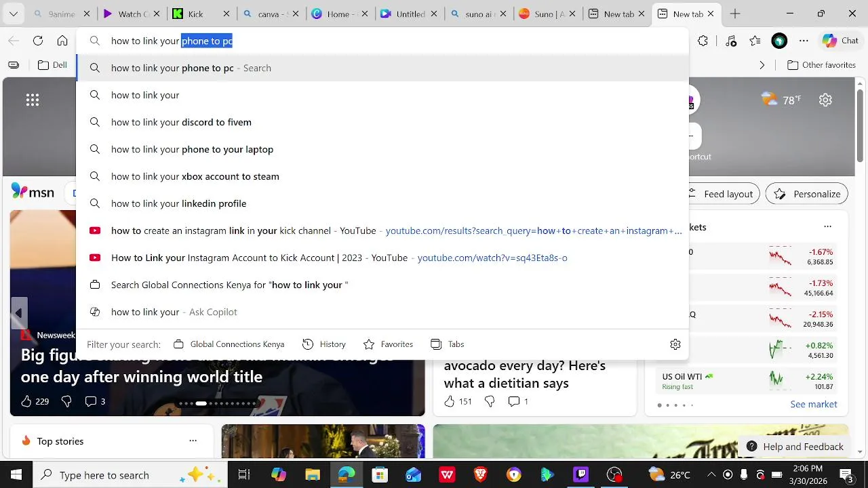Viewport: 868px width, 488px height.
Task: Go to previous carousel story arrow
Action: coord(18,313)
